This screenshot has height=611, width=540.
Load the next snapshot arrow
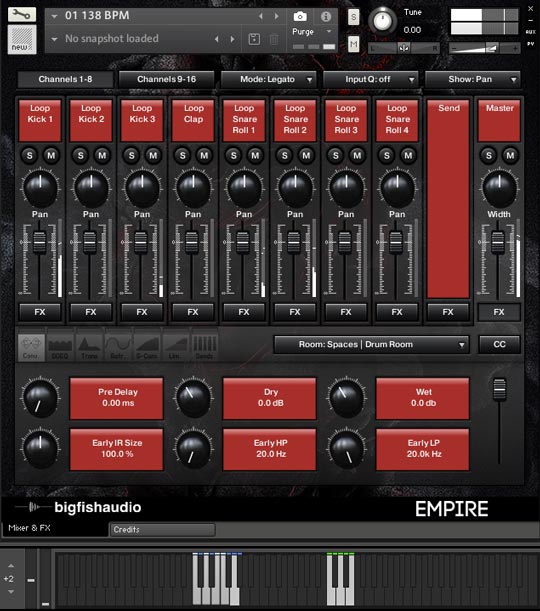233,39
